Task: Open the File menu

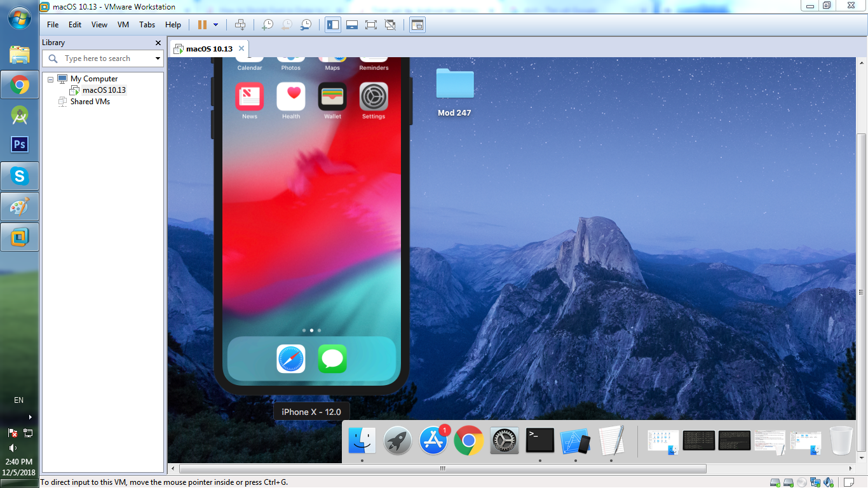Action: [x=53, y=25]
